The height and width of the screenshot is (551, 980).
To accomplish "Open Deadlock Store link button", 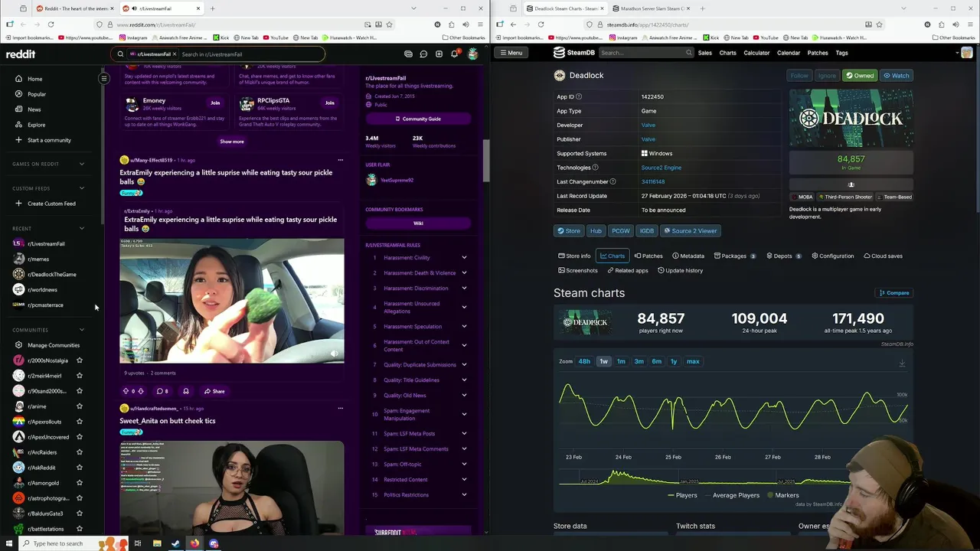I will (568, 231).
